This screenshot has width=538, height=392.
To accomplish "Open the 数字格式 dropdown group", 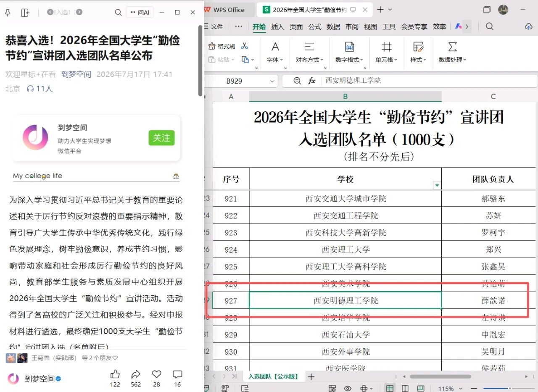I will [349, 60].
